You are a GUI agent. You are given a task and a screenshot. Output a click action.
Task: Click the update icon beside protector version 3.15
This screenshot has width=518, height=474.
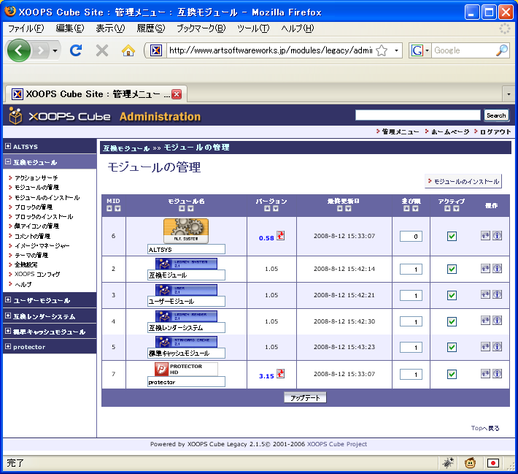(281, 374)
